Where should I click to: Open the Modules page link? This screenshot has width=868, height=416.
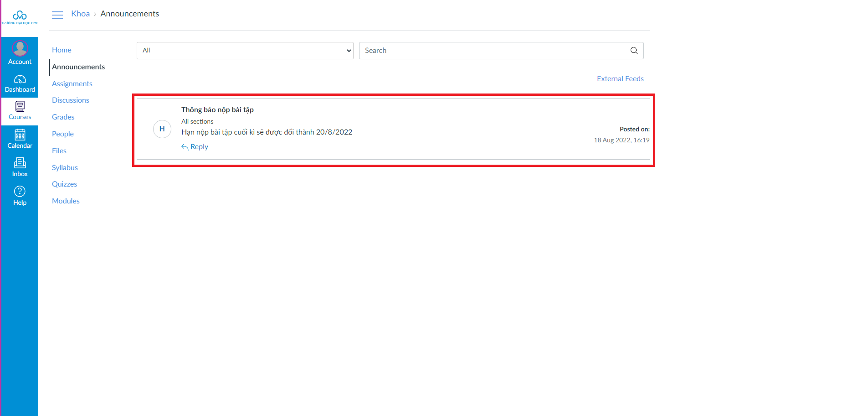tap(66, 201)
